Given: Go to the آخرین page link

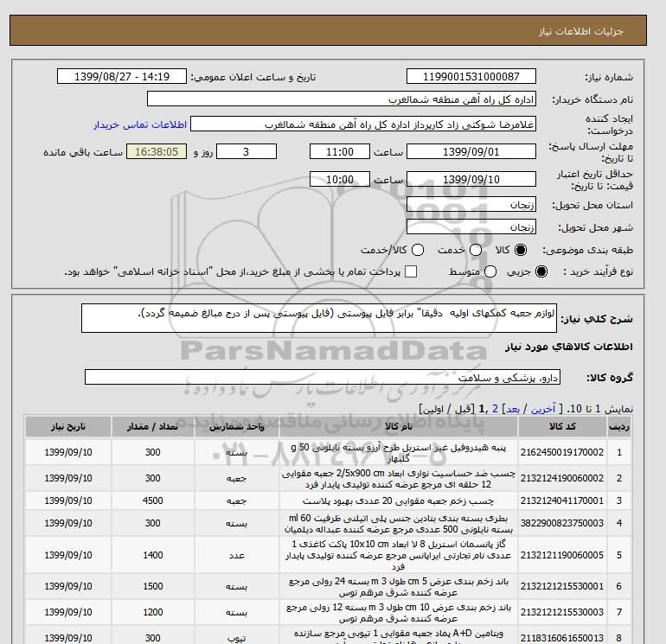Looking at the screenshot, I should (x=543, y=409).
